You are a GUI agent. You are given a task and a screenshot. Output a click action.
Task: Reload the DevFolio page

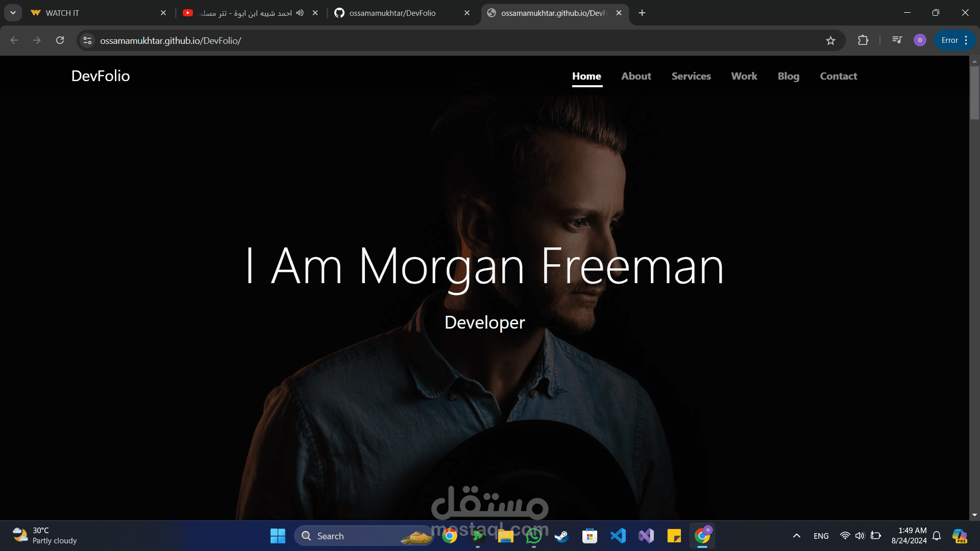click(x=60, y=40)
